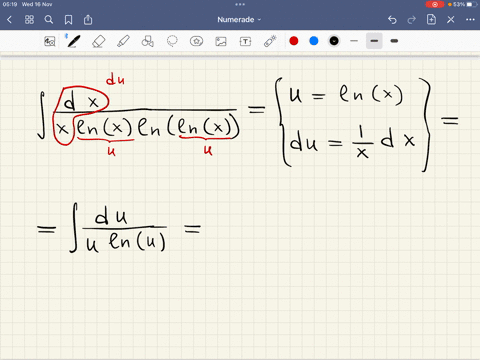Tap the screen recording indicator
The height and width of the screenshot is (360, 480).
pyautogui.click(x=435, y=4)
